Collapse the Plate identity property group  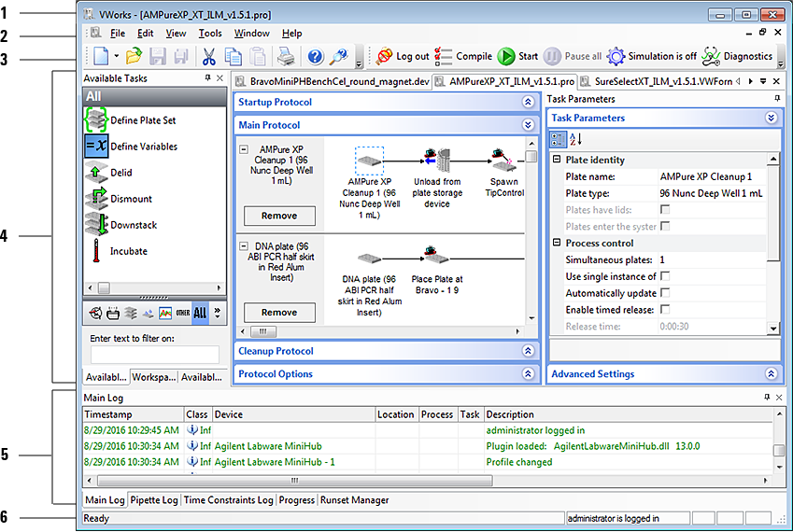pyautogui.click(x=557, y=160)
